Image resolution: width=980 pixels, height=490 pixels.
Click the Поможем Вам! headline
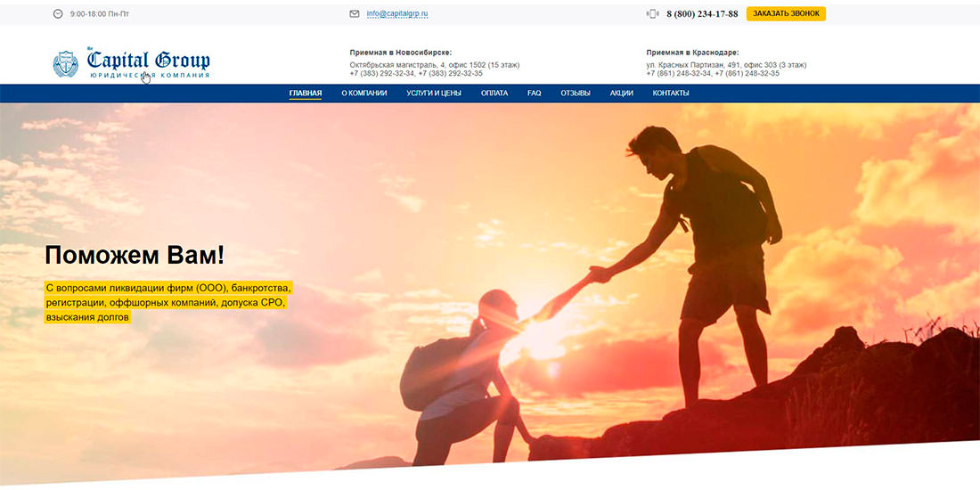(x=135, y=256)
